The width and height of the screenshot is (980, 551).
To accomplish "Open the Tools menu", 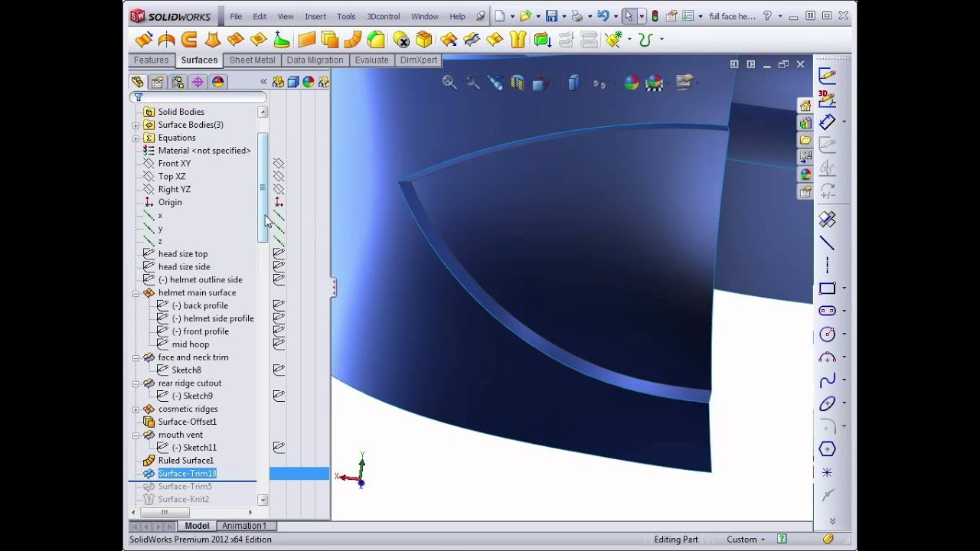I will 346,16.
